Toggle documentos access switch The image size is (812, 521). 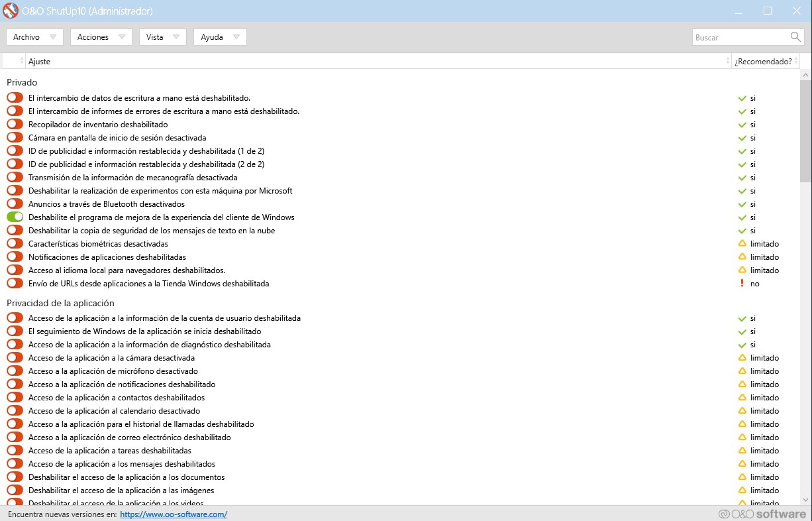(x=15, y=477)
